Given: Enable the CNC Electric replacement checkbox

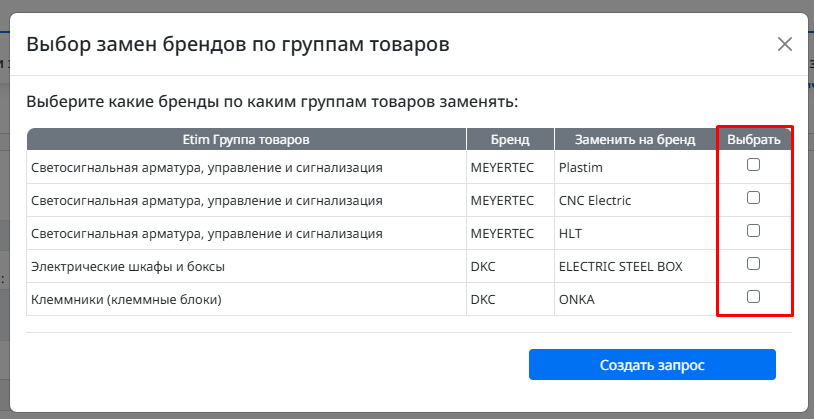Looking at the screenshot, I should (753, 198).
